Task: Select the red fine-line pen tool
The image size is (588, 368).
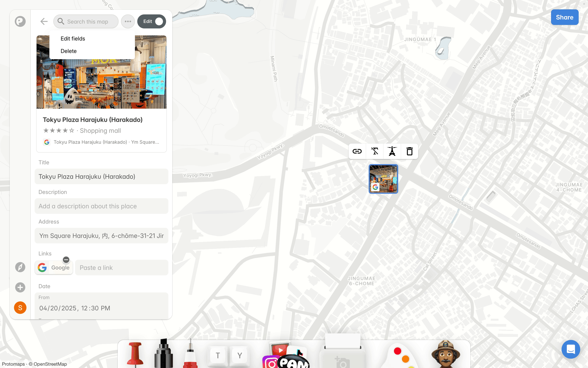Action: click(190, 354)
